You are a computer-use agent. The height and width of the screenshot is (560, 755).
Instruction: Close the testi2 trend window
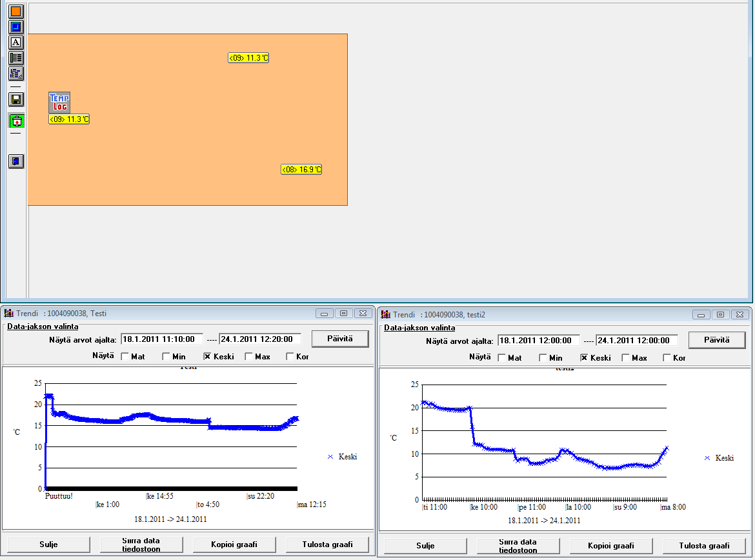pyautogui.click(x=740, y=314)
